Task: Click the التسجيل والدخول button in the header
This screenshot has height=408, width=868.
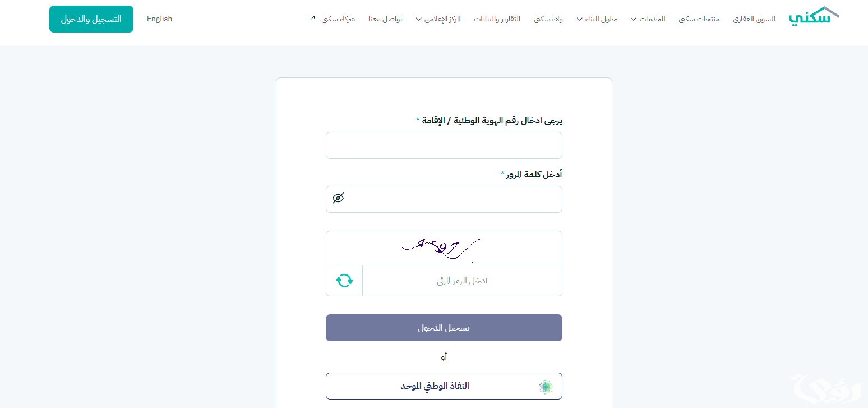Action: point(91,19)
